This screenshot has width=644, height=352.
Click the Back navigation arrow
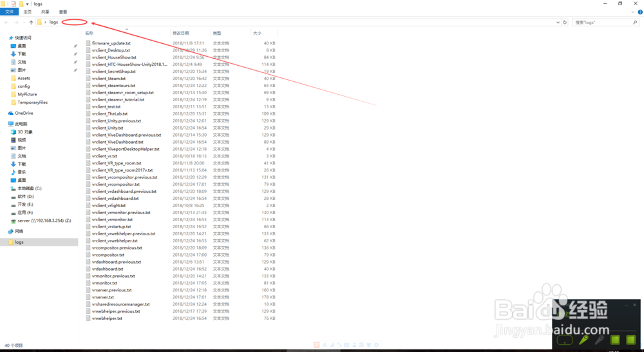pyautogui.click(x=6, y=22)
